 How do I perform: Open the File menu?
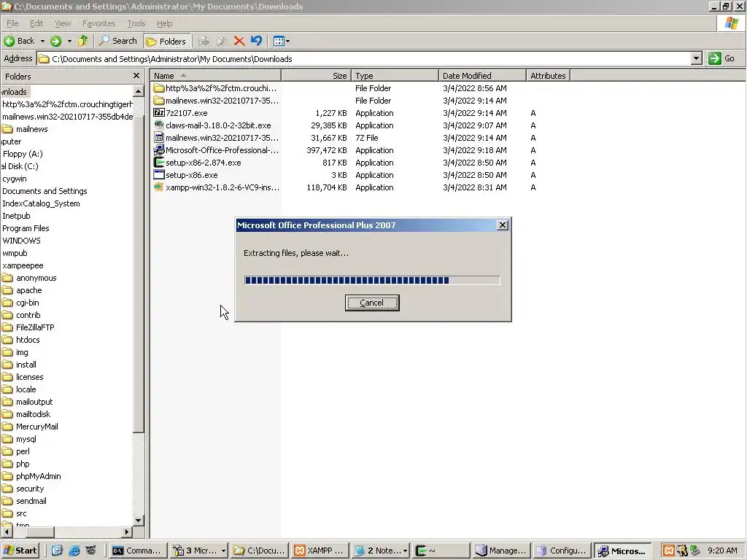pos(12,23)
